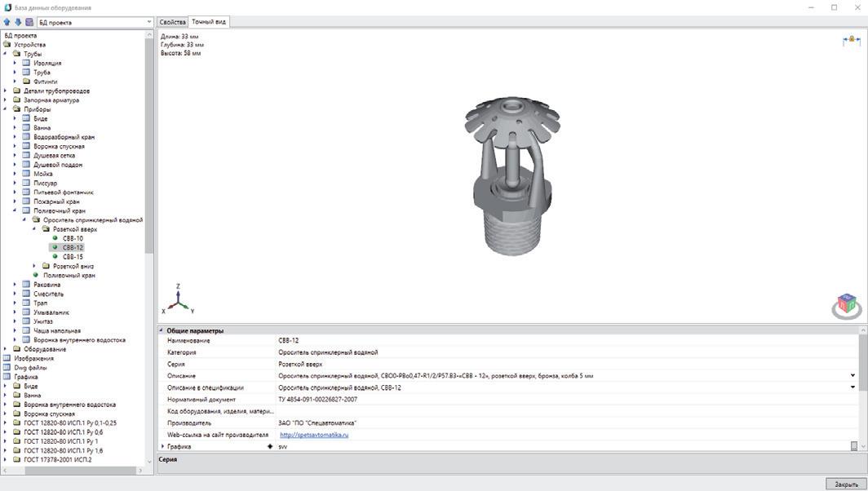Click the blue up arrow toolbar icon

7,22
